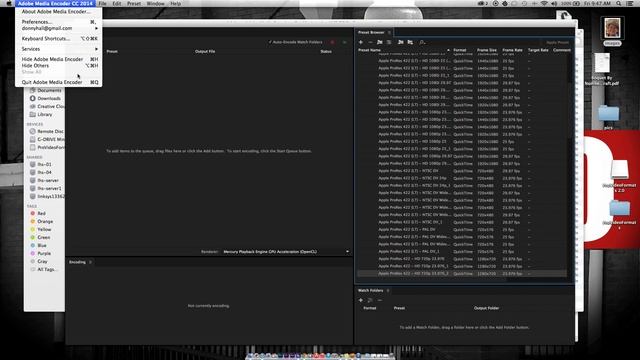This screenshot has height=360, width=640.
Task: Select preset Apple ProRes 422 (LT) - PAL DV_1
Action: [x=462, y=251]
